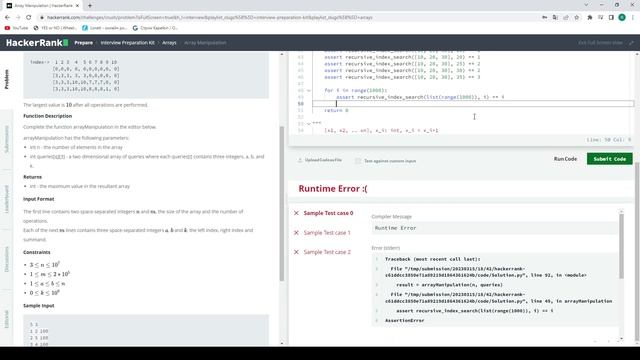Switch to the Editorial side tab
The width and height of the screenshot is (640, 360).
7,319
